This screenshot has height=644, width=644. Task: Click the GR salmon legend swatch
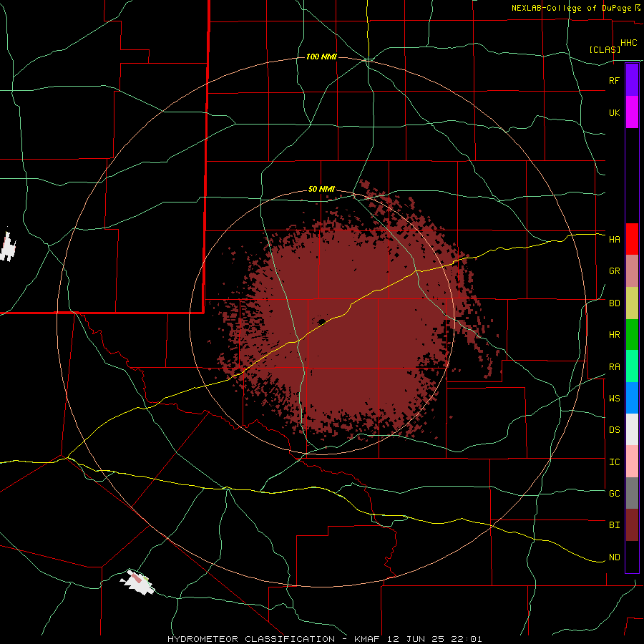tap(632, 271)
